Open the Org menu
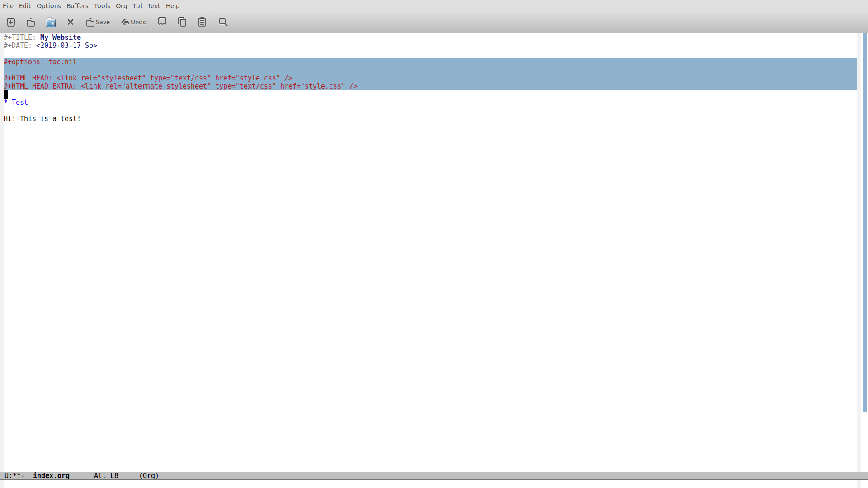The image size is (868, 488). pyautogui.click(x=121, y=6)
